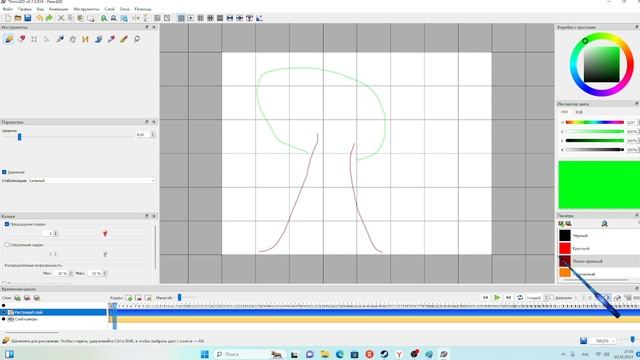640x360 pixels.
Task: Check Следующие кадры onion skin checkbox
Action: point(7,244)
